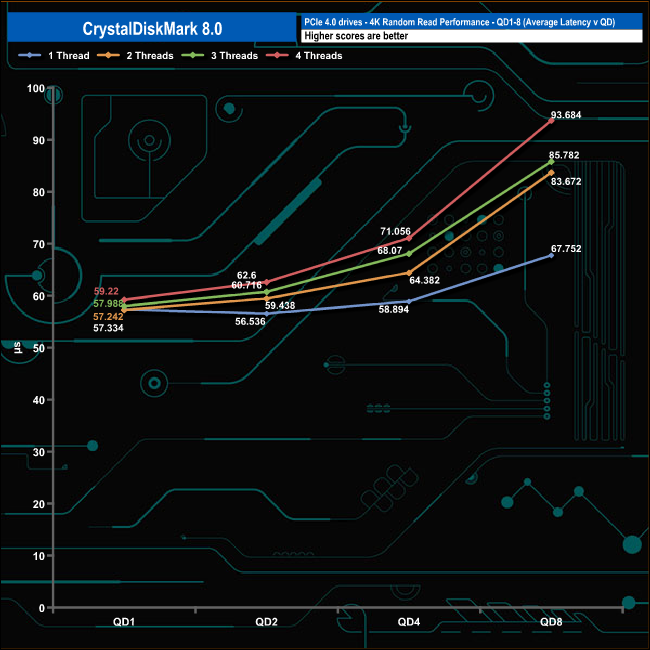Viewport: 650px width, 650px height.
Task: Click the 90 y-axis tick label
Action: [x=39, y=140]
